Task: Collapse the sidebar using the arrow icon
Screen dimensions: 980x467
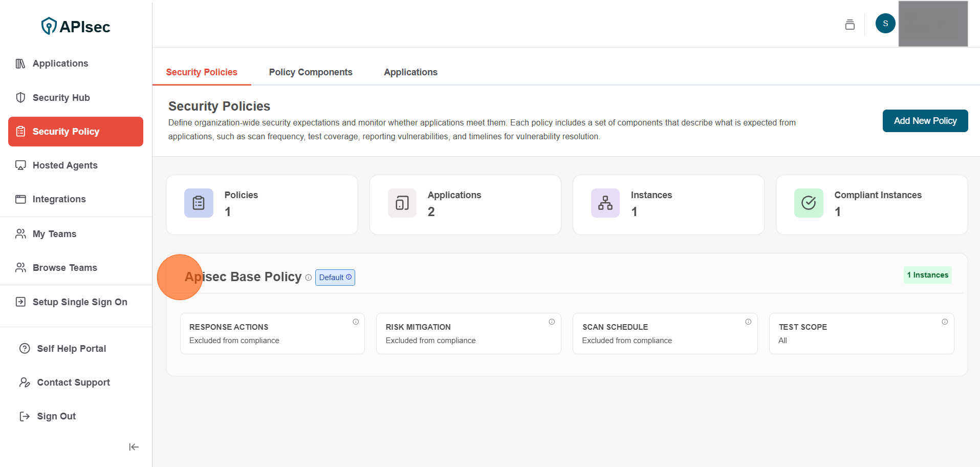Action: [134, 447]
